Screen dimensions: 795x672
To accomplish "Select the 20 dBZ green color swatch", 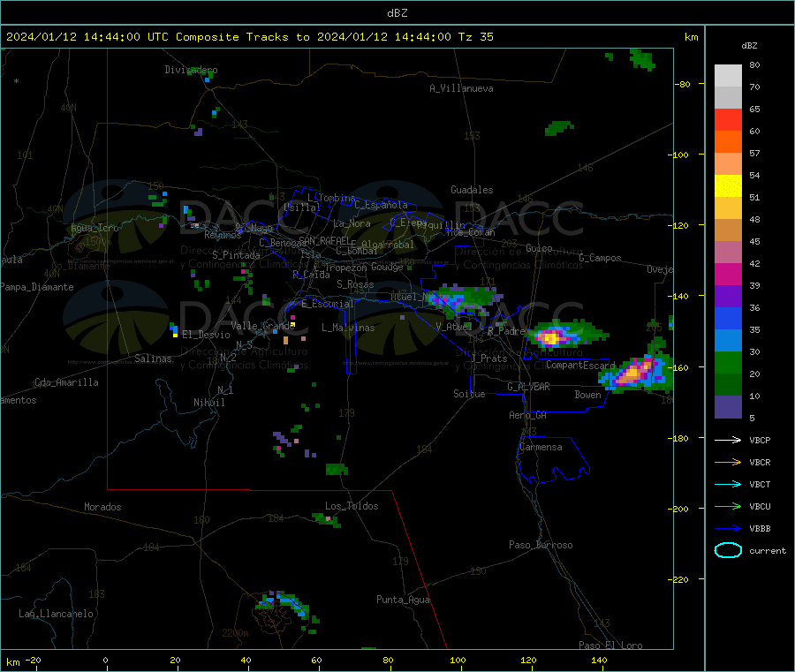I will (728, 362).
